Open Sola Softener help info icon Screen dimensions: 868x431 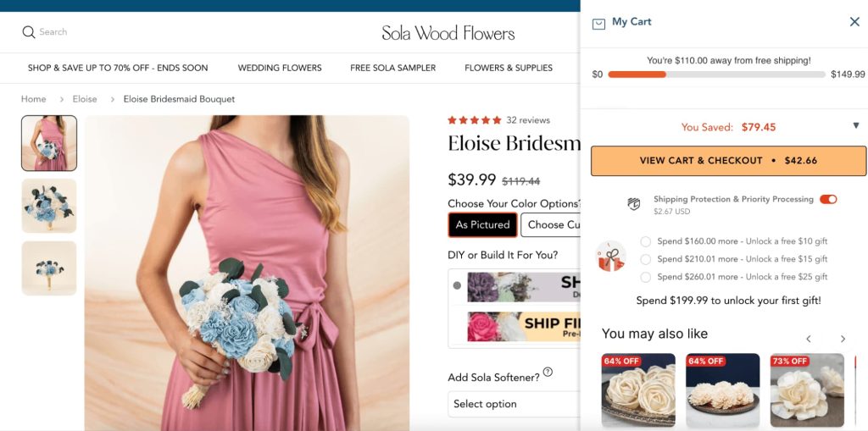pos(548,372)
